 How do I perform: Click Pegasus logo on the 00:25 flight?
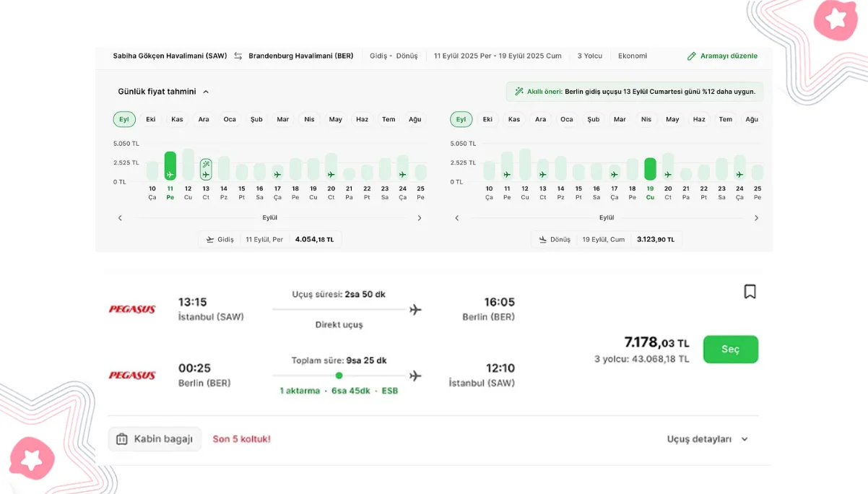132,376
